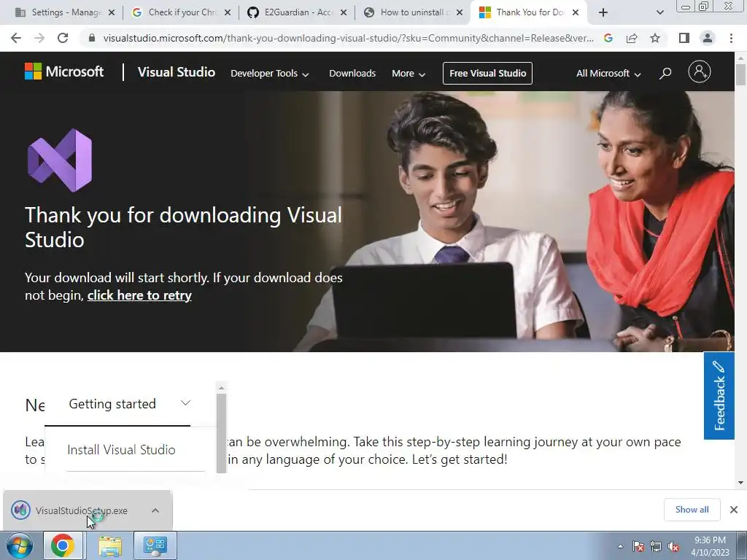Reload the current page
This screenshot has height=560, width=747.
point(63,38)
